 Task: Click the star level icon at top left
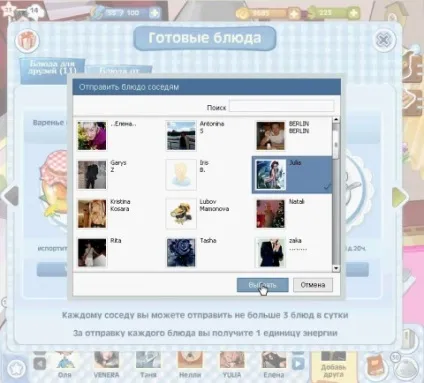tap(8, 10)
